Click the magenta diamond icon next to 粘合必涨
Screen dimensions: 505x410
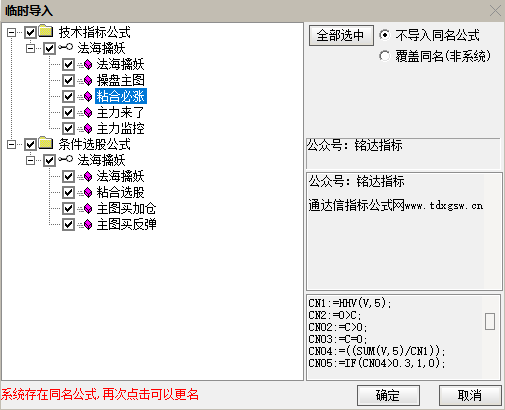(88, 97)
